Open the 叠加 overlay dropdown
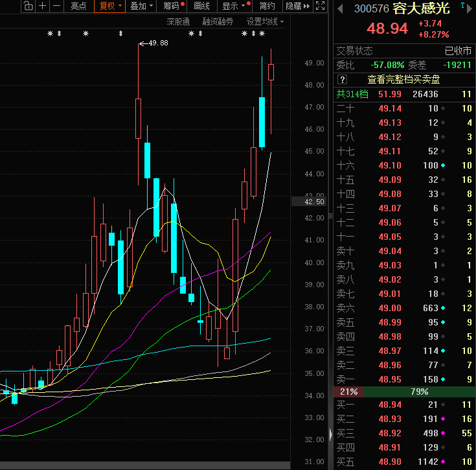This screenshot has height=470, width=476. coord(141,6)
